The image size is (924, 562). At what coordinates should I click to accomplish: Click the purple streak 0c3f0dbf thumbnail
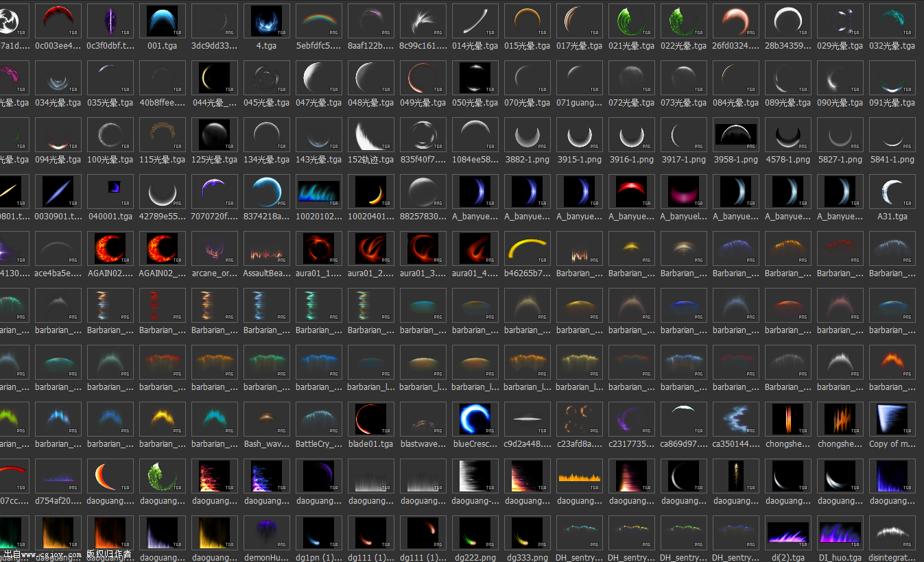tap(110, 21)
